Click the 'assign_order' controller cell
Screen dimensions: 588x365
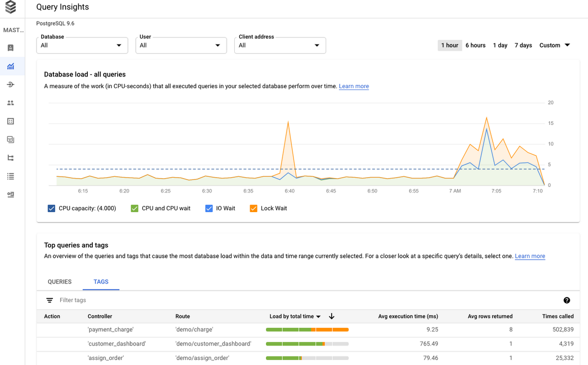pyautogui.click(x=106, y=358)
